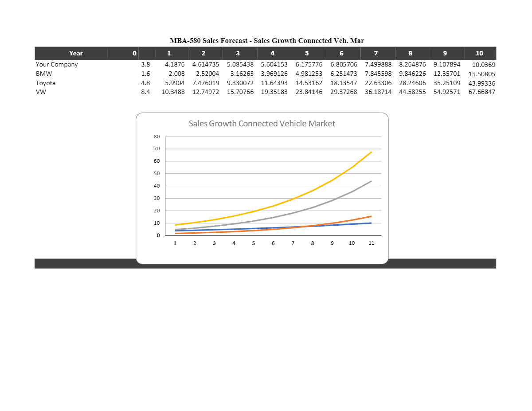Click the header cell for year 10
Image resolution: width=532 pixels, height=411 pixels.
click(480, 53)
